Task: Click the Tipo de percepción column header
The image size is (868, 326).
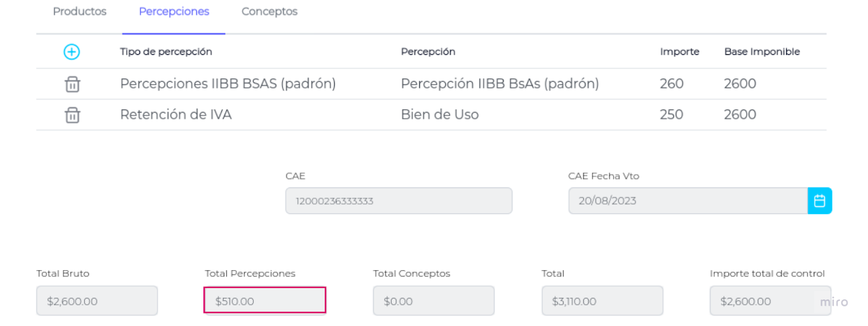Action: point(166,52)
